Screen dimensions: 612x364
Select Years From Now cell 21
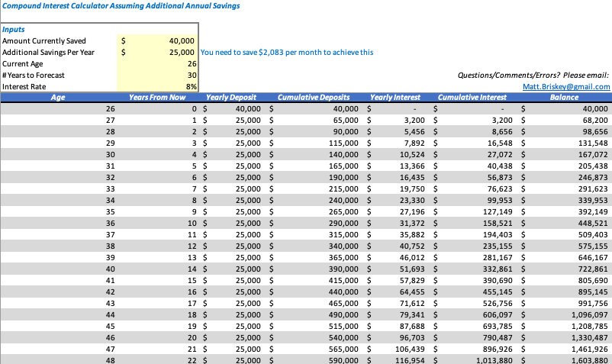(x=192, y=350)
